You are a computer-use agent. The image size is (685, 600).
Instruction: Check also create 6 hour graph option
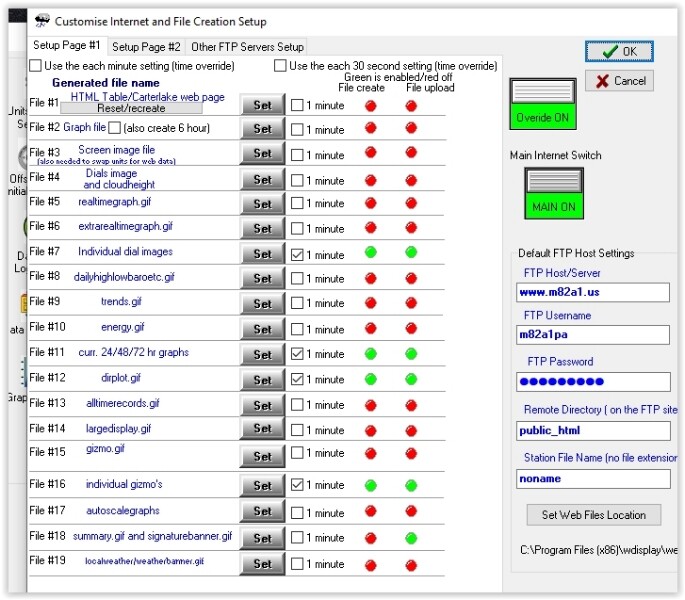[x=114, y=128]
